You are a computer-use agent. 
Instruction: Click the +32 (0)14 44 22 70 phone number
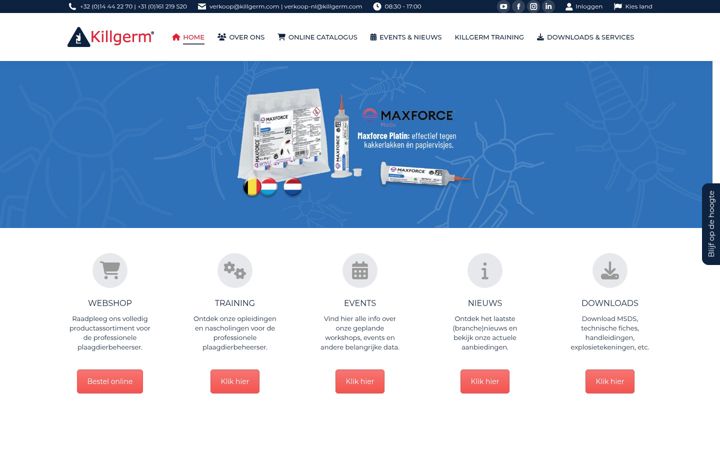(x=106, y=6)
